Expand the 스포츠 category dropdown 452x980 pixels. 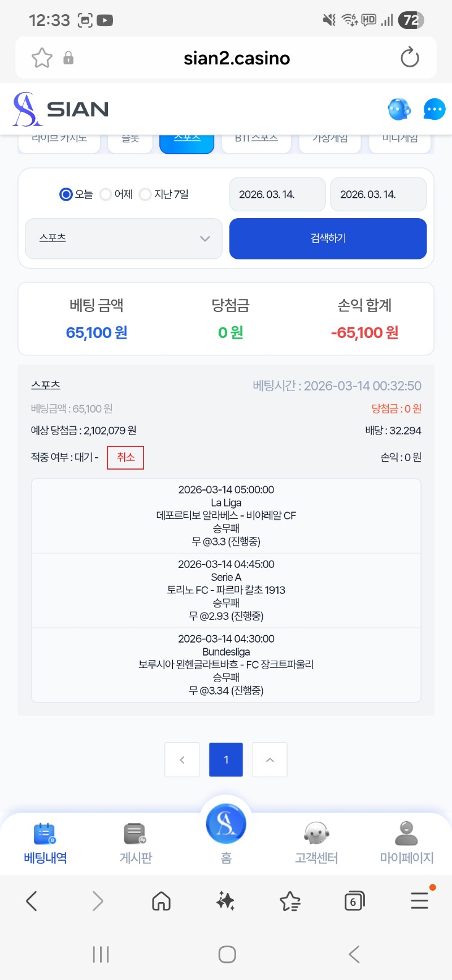tap(124, 239)
